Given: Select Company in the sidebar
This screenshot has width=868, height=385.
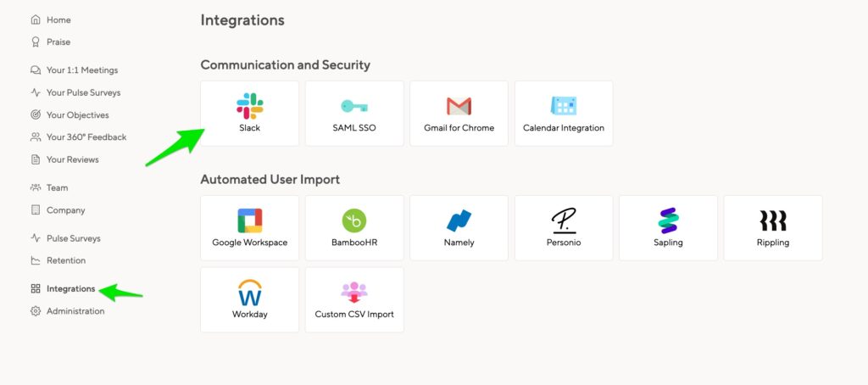Looking at the screenshot, I should (66, 210).
